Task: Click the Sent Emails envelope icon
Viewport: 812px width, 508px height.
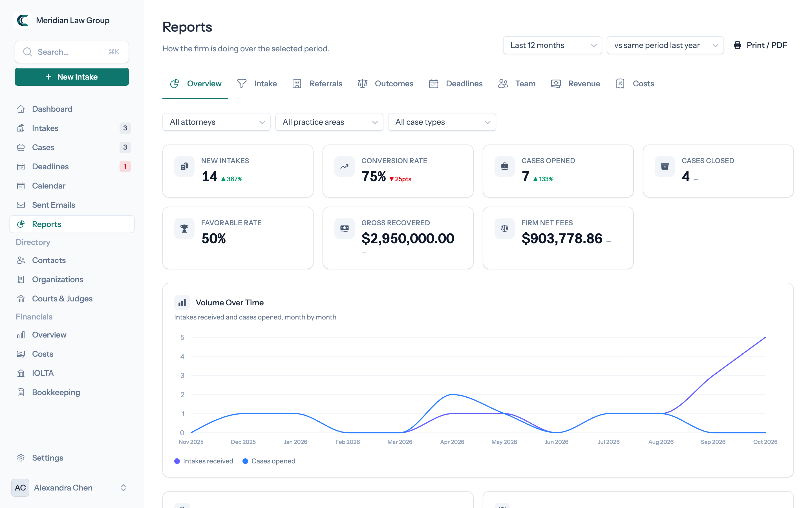Action: tap(21, 205)
